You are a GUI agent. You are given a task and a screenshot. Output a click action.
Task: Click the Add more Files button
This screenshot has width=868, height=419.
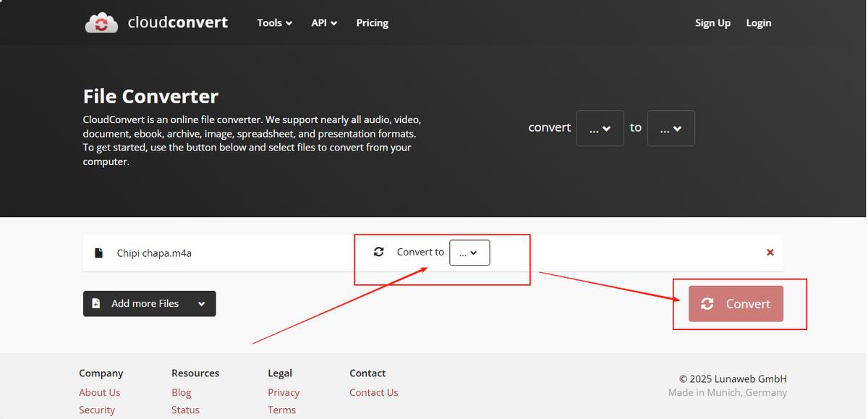(x=145, y=303)
